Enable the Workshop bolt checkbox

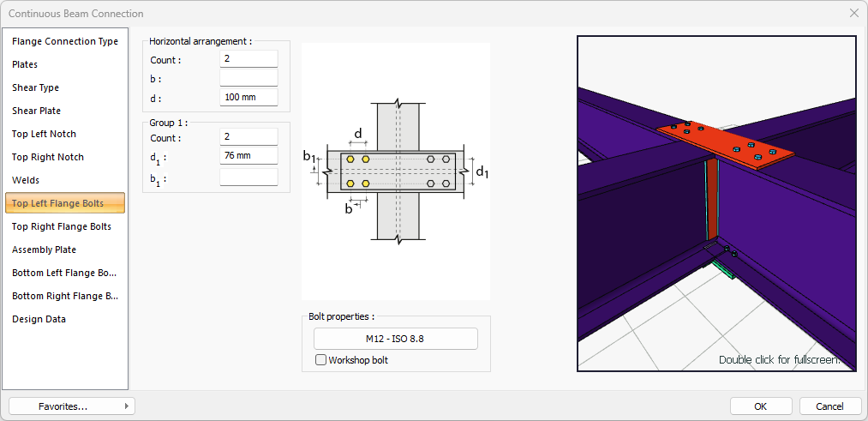[x=321, y=360]
